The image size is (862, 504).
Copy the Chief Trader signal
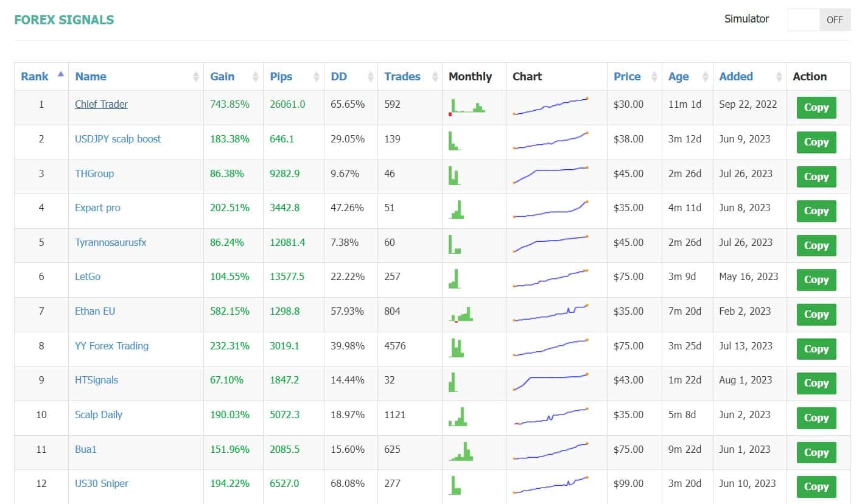pos(816,108)
